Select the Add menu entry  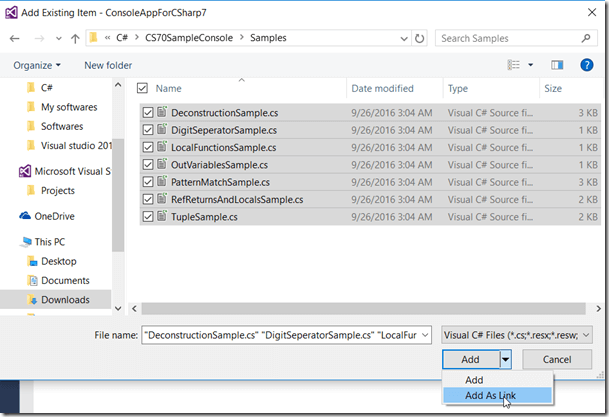[x=474, y=380]
